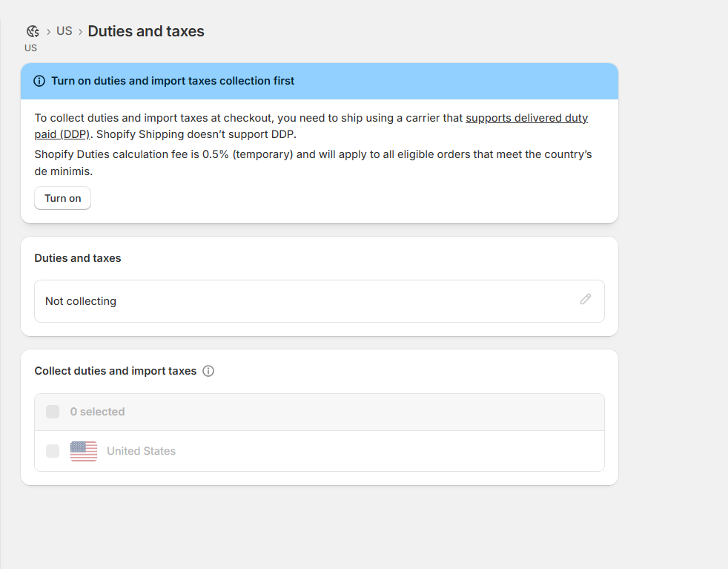728x569 pixels.
Task: Toggle the 0 selected select-all checkbox
Action: pos(53,412)
